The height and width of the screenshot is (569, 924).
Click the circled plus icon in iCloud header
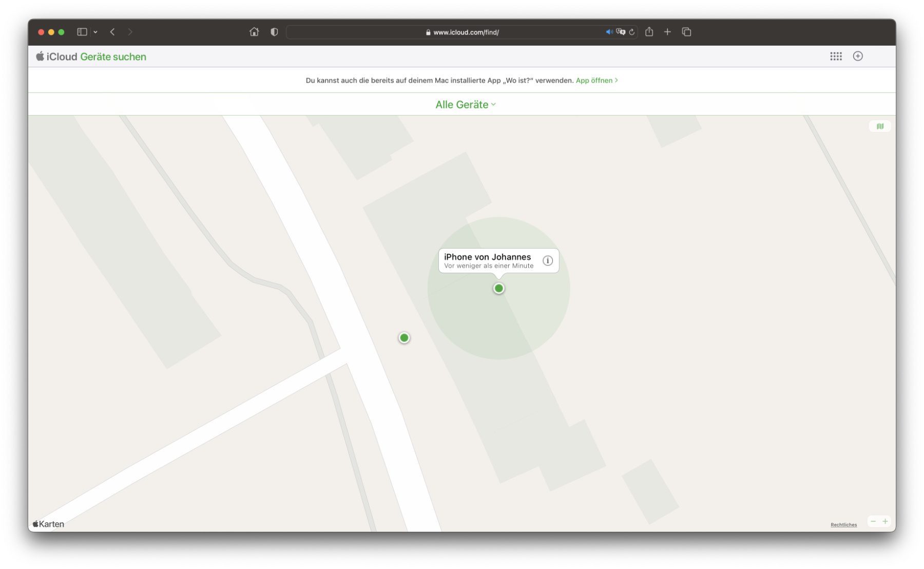[x=857, y=56]
